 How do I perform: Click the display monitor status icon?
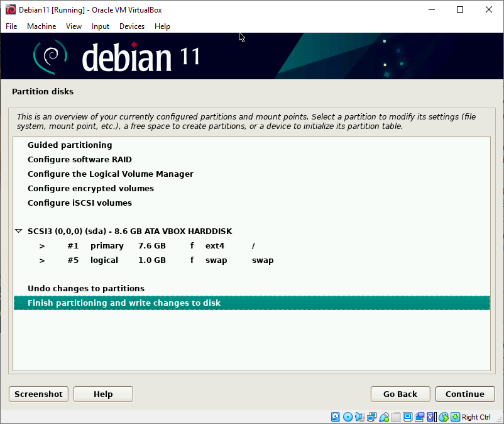coord(408,417)
